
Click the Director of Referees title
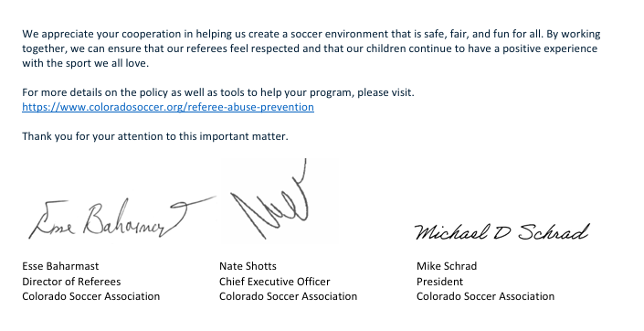tap(71, 282)
